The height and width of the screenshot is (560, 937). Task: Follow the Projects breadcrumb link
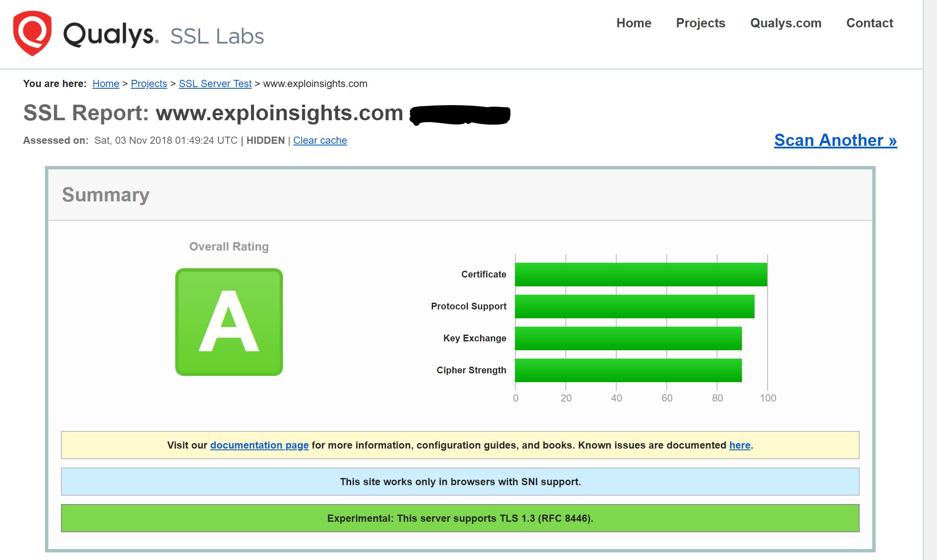pos(149,84)
